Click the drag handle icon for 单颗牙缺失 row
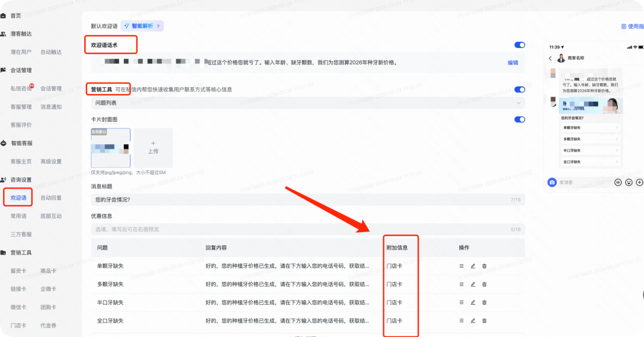This screenshot has width=644, height=337. coord(461,266)
